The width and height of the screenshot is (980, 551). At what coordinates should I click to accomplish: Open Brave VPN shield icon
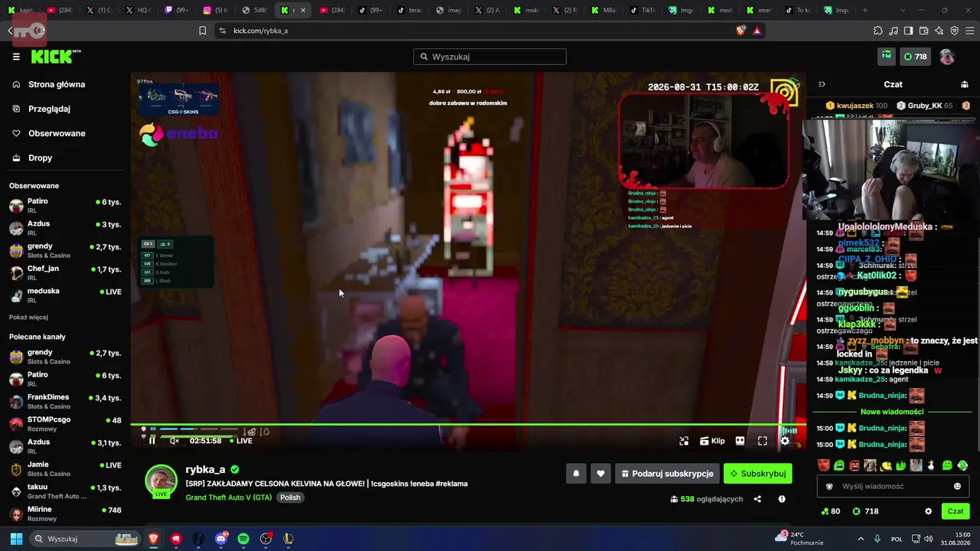955,31
